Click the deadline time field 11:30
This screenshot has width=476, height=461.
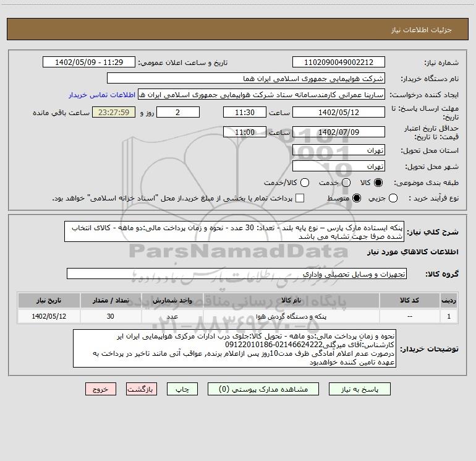(245, 113)
